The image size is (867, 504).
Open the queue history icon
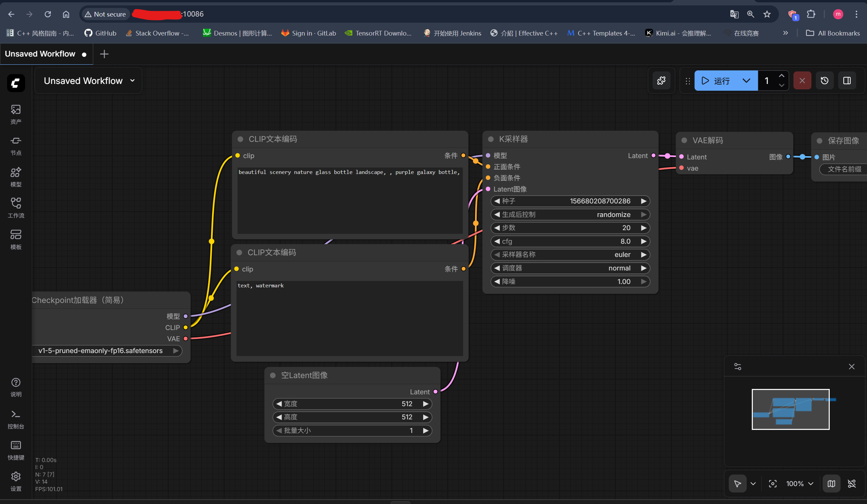click(824, 81)
